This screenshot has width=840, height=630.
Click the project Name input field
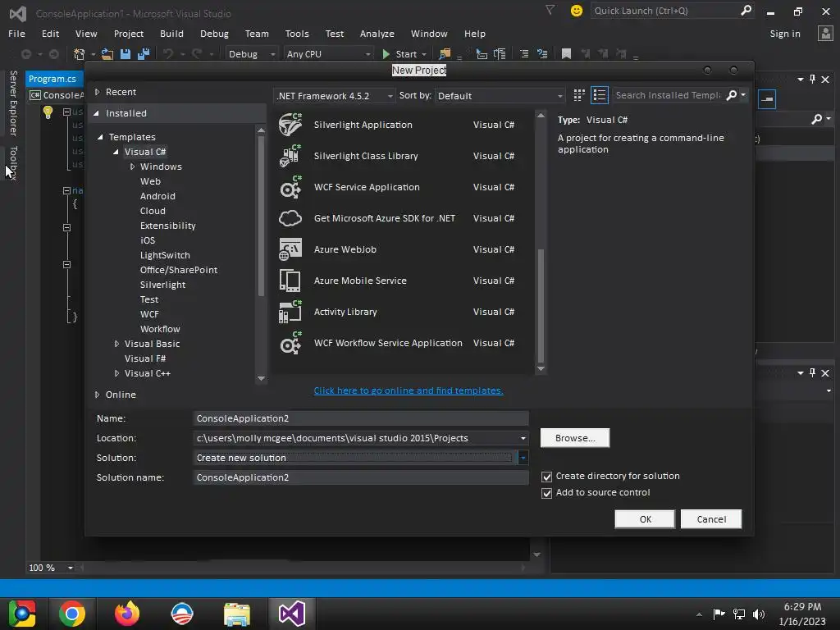(361, 418)
